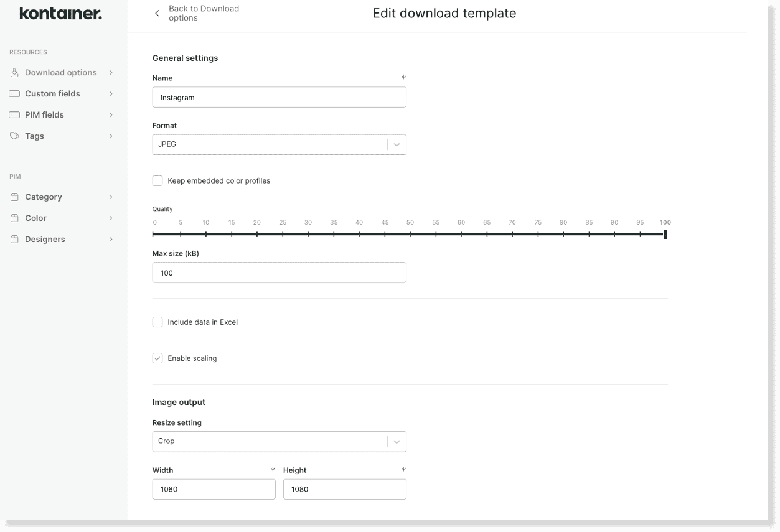Screen dimensions: 780x532
Task: Click the Tags icon in sidebar
Action: point(14,136)
